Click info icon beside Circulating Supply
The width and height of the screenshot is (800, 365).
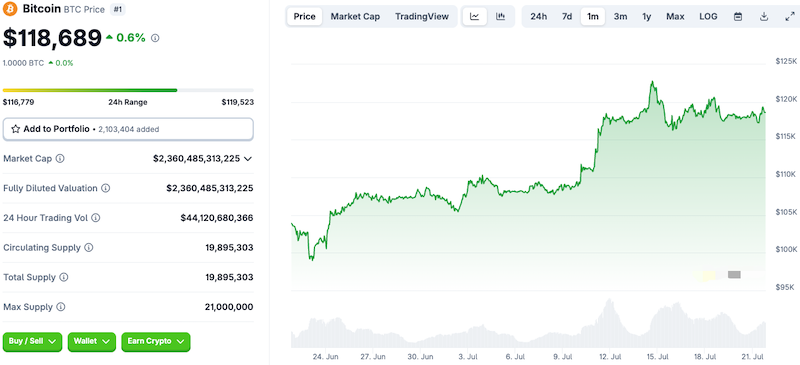88,248
